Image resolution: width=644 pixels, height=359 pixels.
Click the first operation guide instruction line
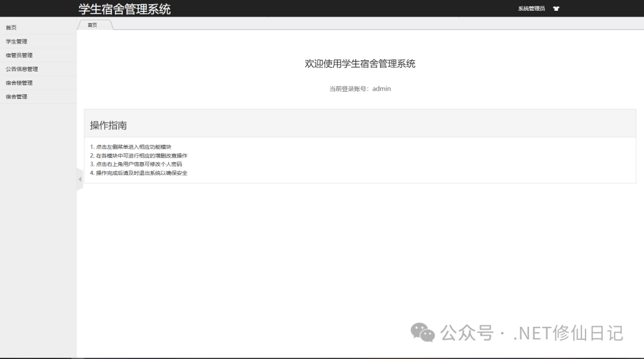[x=131, y=146]
